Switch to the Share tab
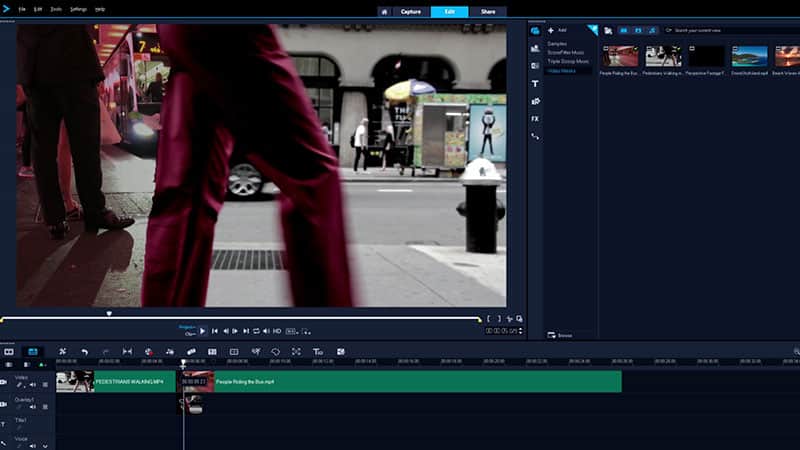800x450 pixels. [x=487, y=12]
